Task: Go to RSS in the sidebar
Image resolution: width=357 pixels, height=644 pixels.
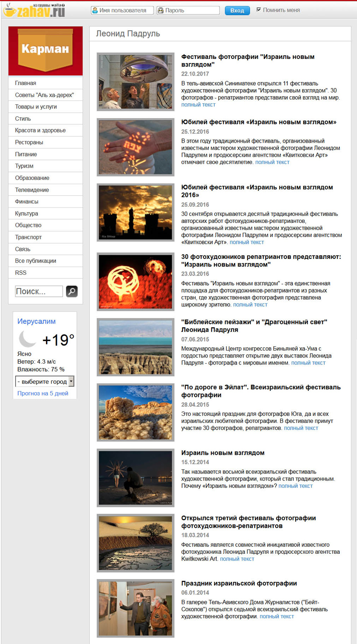Action: coord(21,272)
